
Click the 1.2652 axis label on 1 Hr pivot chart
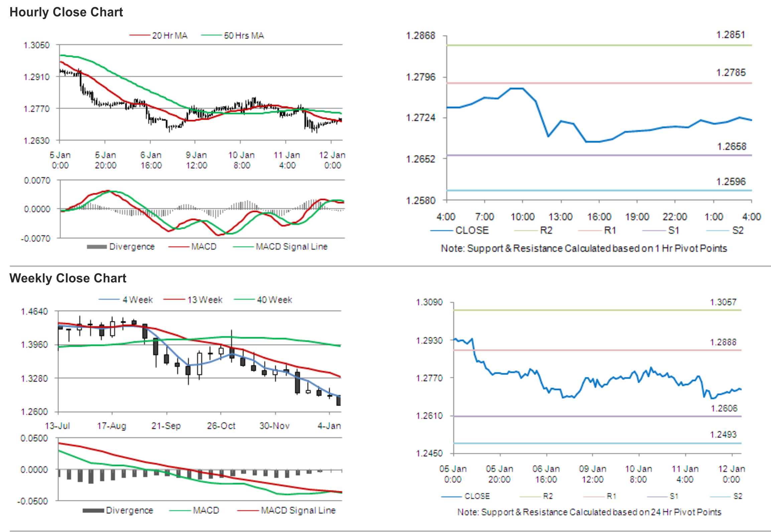tap(420, 159)
